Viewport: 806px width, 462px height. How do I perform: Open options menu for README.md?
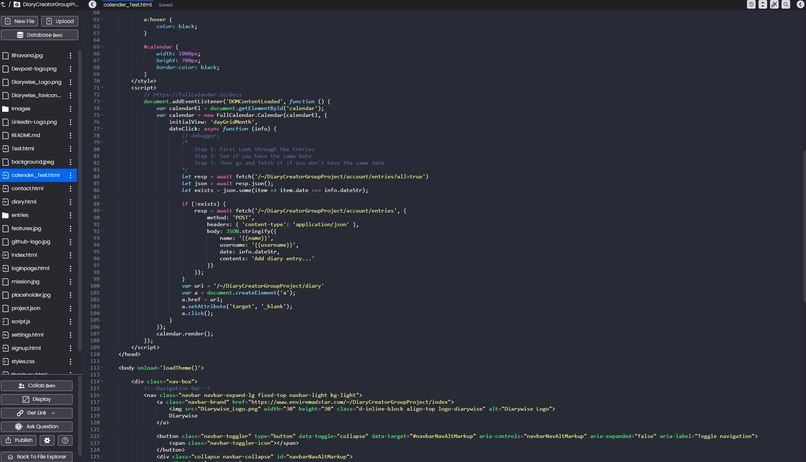pyautogui.click(x=70, y=135)
